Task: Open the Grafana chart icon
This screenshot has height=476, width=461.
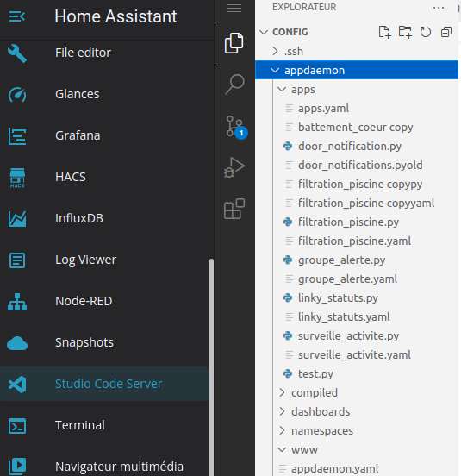Action: click(17, 136)
